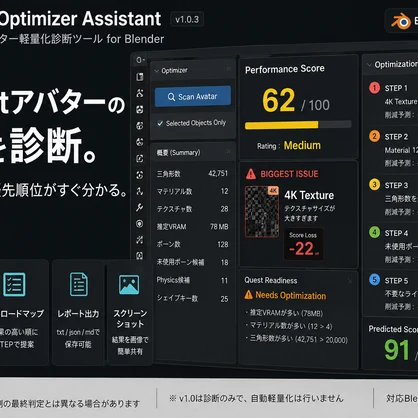Click the red BIGGEST ISSUE warning triangle
The height and width of the screenshot is (418, 418).
tap(251, 174)
